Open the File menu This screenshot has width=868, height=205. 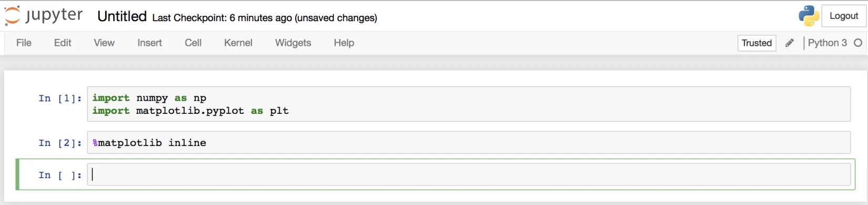pos(24,43)
